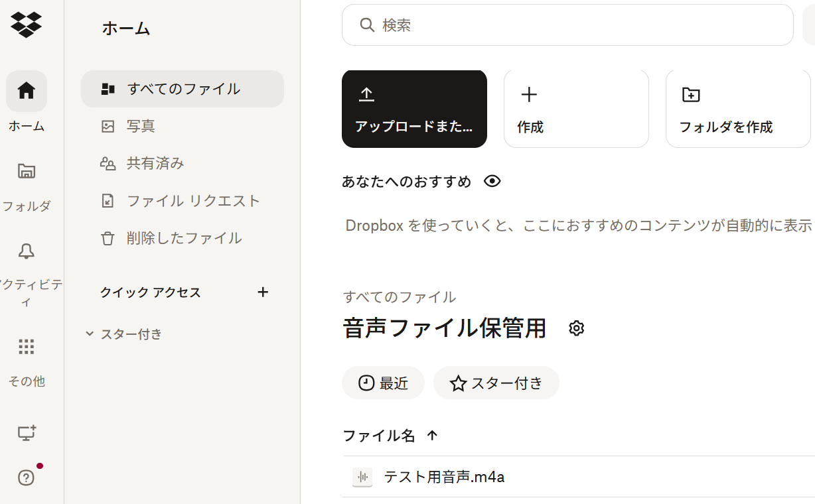Click the アップロード upload button
Screen dimensions: 815x504
click(x=414, y=109)
